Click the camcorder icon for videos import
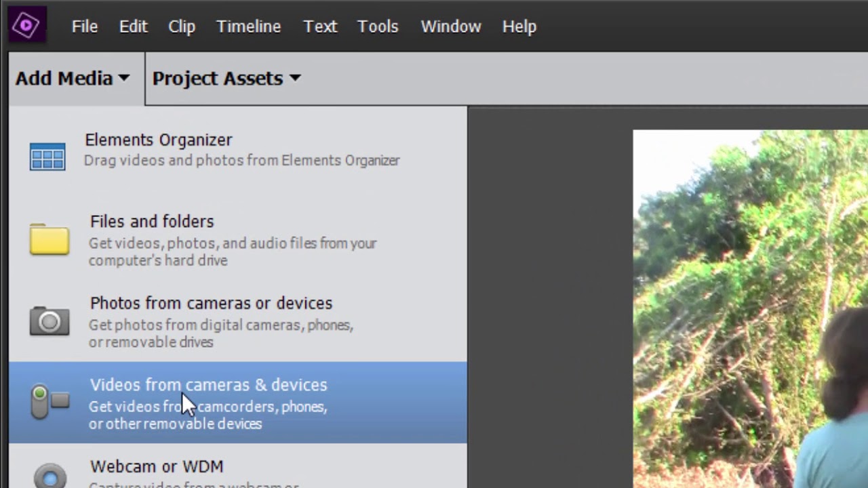Image resolution: width=868 pixels, height=488 pixels. point(50,402)
